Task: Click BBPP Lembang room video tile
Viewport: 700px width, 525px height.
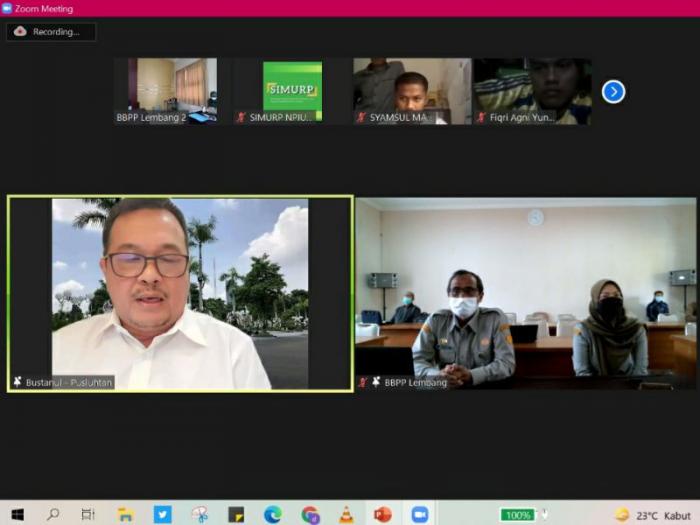Action: (x=526, y=293)
